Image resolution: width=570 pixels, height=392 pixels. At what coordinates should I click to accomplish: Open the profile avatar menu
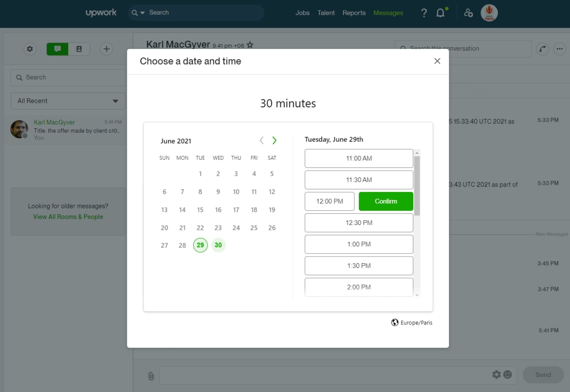tap(489, 13)
